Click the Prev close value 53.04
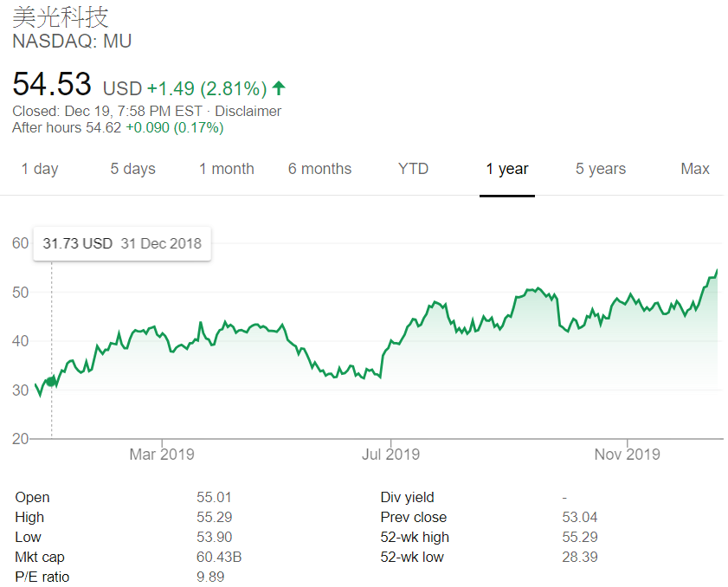728x587 pixels. coord(579,518)
